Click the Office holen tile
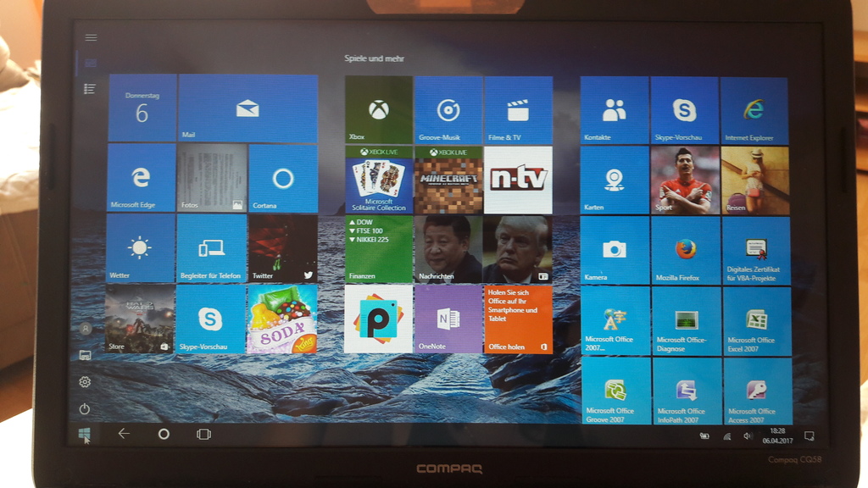The height and width of the screenshot is (488, 868). 518,319
